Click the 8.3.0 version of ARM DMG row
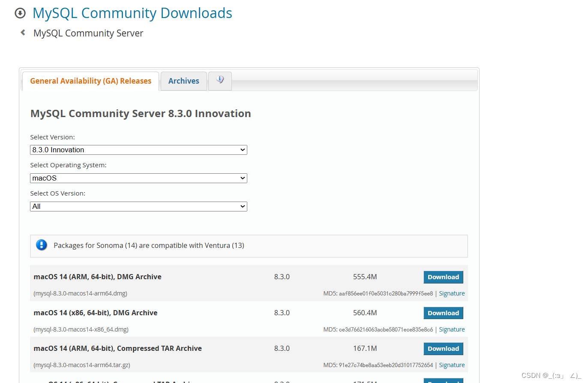This screenshot has width=588, height=383. 282,277
